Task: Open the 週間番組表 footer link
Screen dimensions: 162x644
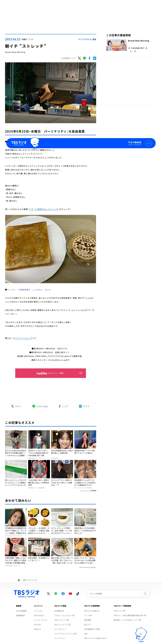Action: click(x=20, y=616)
